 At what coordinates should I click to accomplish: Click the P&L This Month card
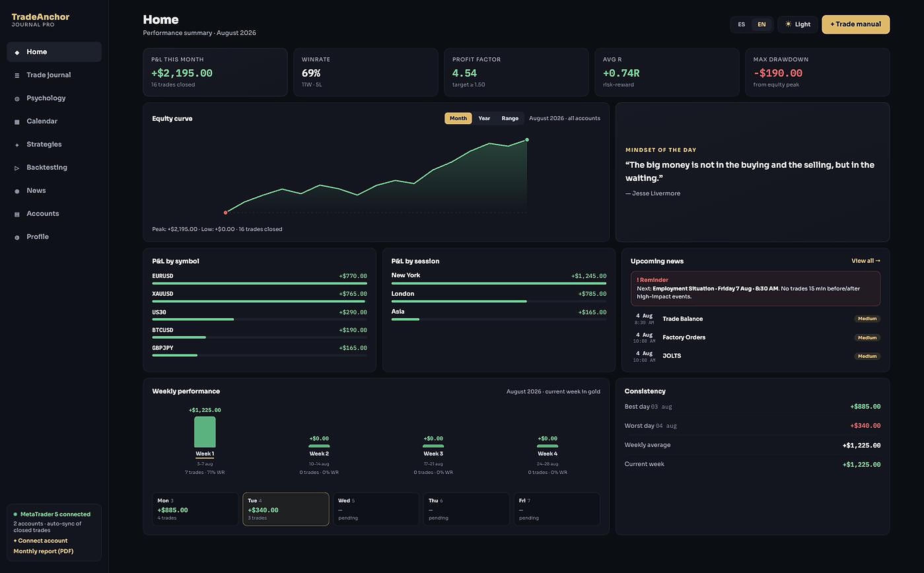[x=215, y=72]
